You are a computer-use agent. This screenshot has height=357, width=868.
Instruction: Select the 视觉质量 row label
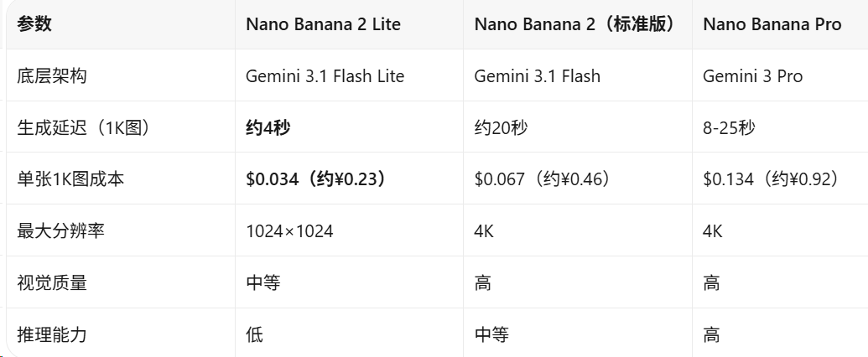point(51,282)
